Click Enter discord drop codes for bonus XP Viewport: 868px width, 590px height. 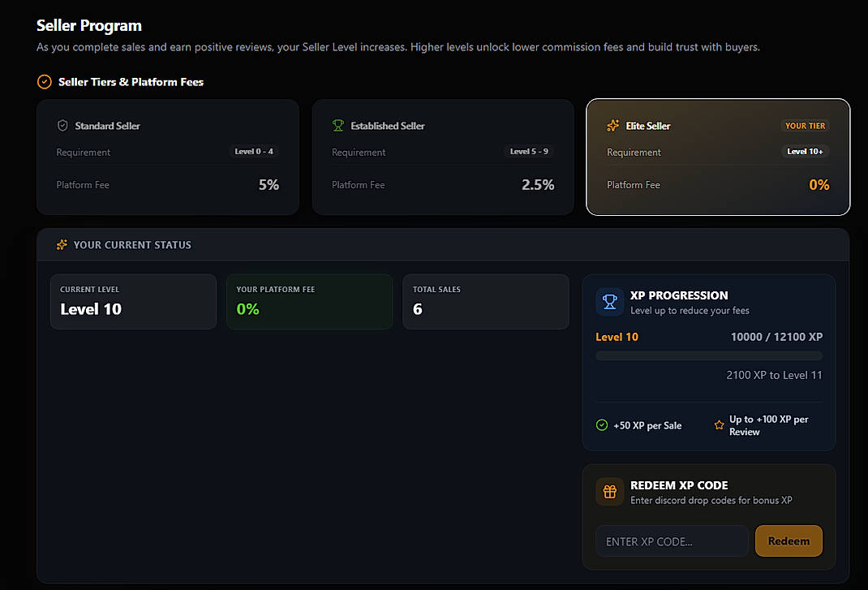click(711, 500)
